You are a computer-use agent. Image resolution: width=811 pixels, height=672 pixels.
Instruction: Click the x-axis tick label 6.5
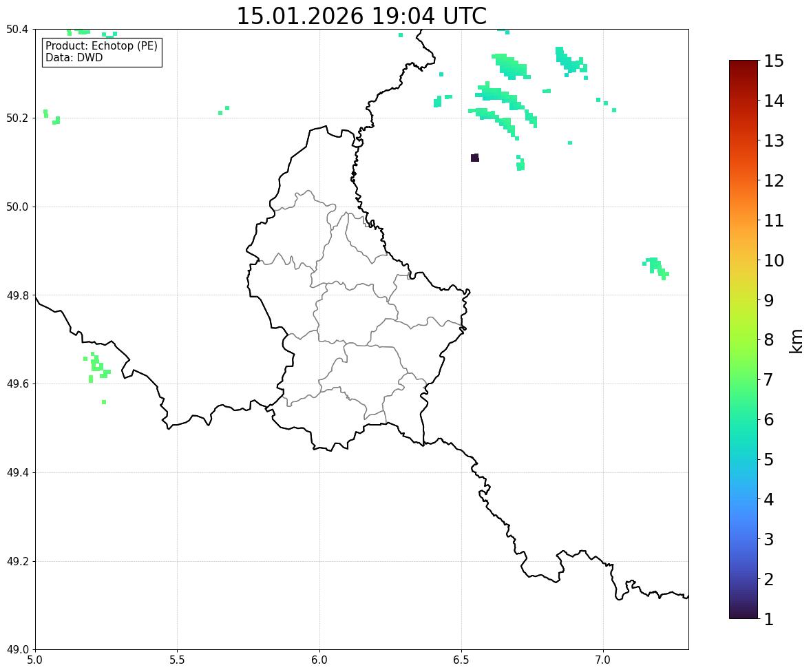pyautogui.click(x=461, y=660)
